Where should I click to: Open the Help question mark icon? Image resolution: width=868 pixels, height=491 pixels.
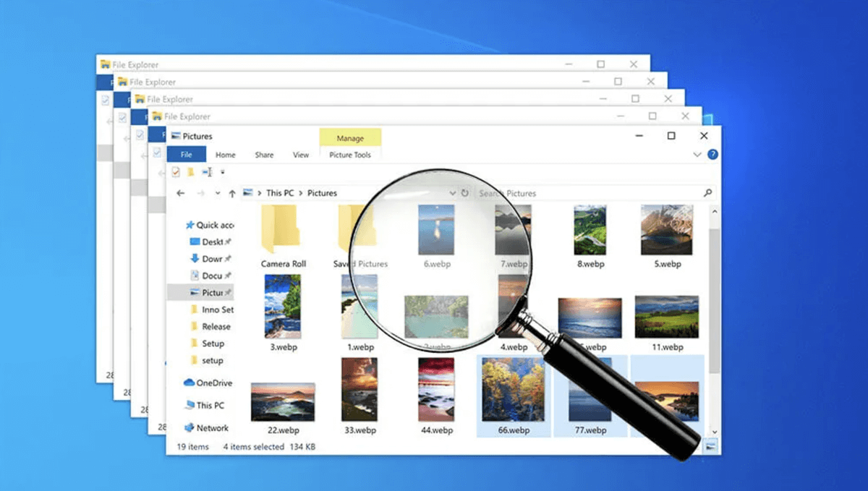coord(712,155)
